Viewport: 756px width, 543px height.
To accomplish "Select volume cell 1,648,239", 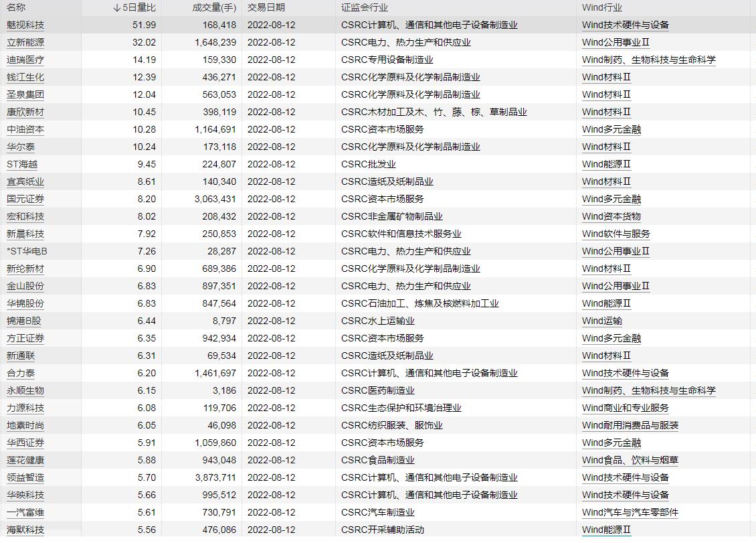I will click(x=215, y=42).
